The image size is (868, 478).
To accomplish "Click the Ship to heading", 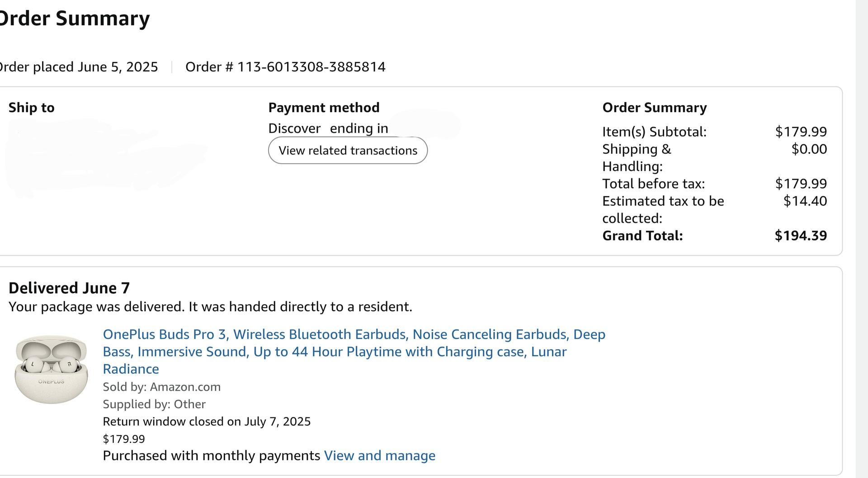I will pos(31,108).
